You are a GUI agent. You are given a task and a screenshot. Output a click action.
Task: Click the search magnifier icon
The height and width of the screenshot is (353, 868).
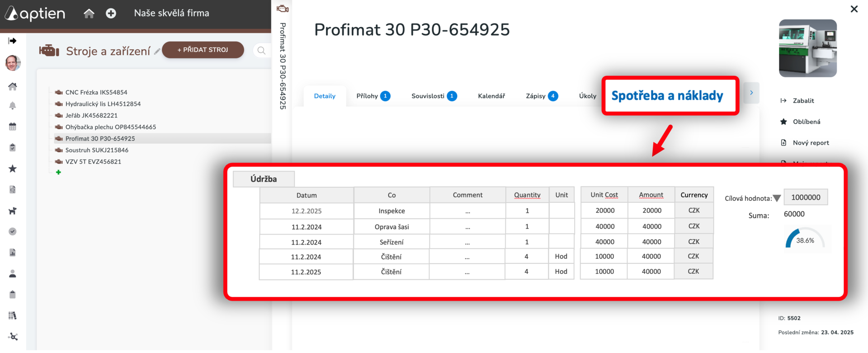click(261, 51)
